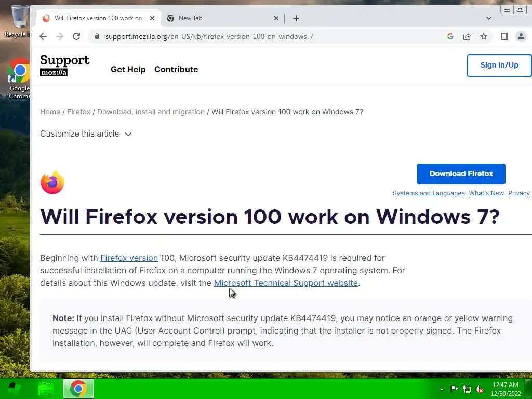Click the current page breadcrumb text
This screenshot has height=399, width=532.
coord(287,112)
